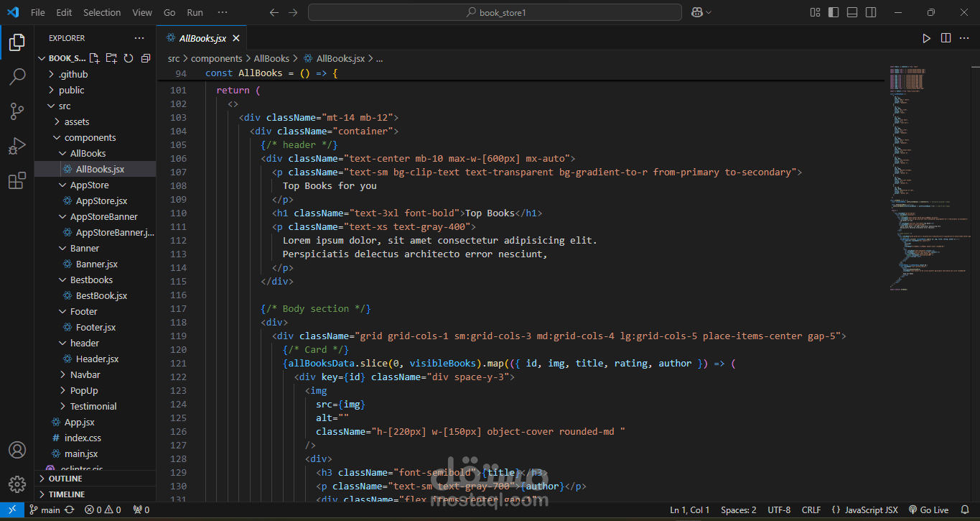Change the JavaScript JSX language mode

coord(871,510)
